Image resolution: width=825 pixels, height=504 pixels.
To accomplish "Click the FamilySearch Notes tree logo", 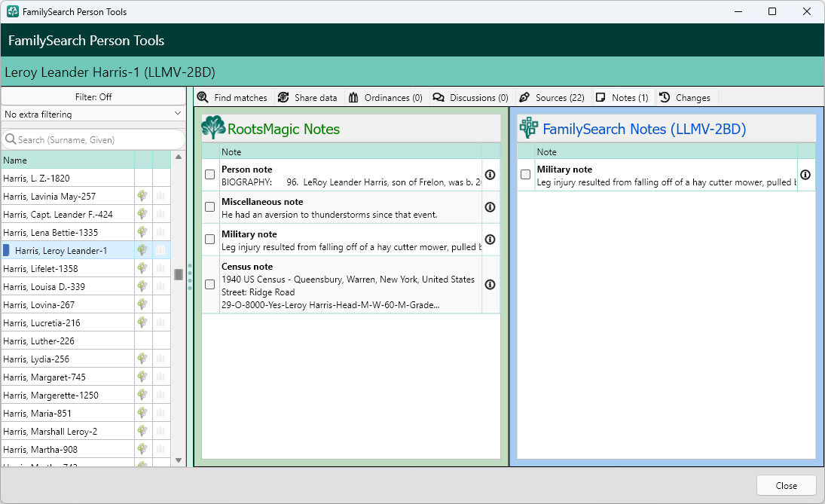I will coord(528,128).
